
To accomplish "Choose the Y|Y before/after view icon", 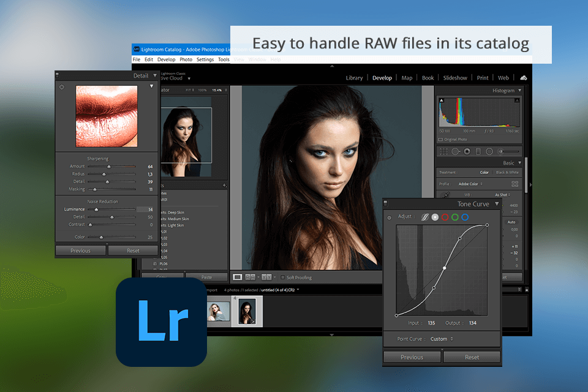I will pos(266,277).
